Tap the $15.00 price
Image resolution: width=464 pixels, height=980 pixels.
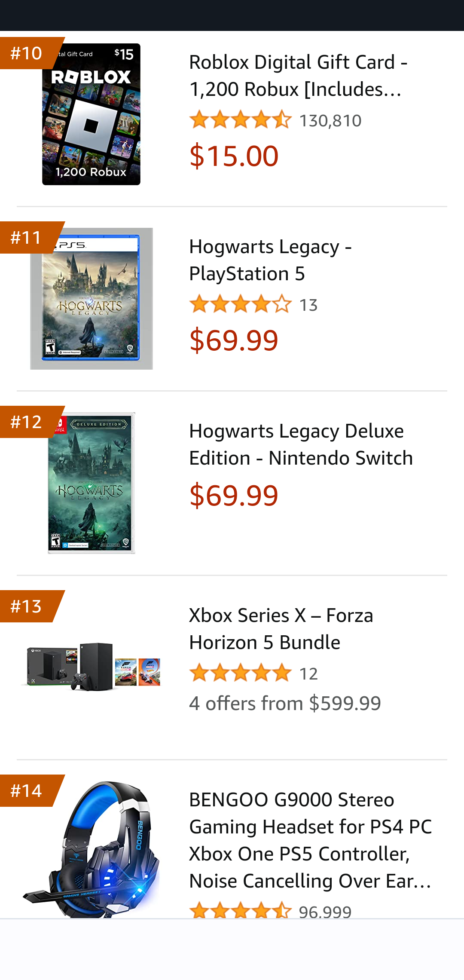(234, 156)
